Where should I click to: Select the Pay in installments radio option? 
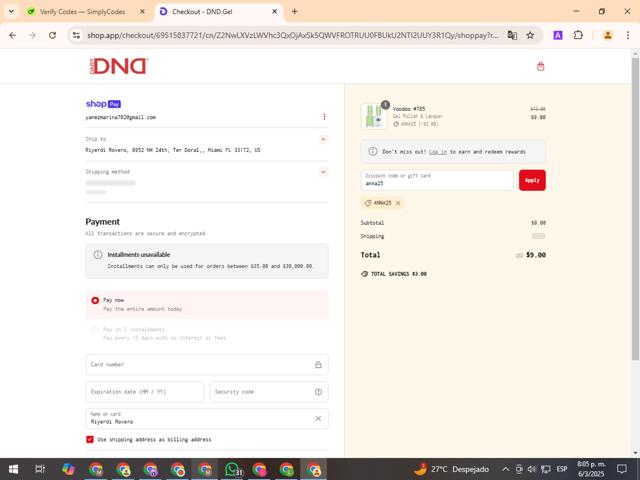95,329
